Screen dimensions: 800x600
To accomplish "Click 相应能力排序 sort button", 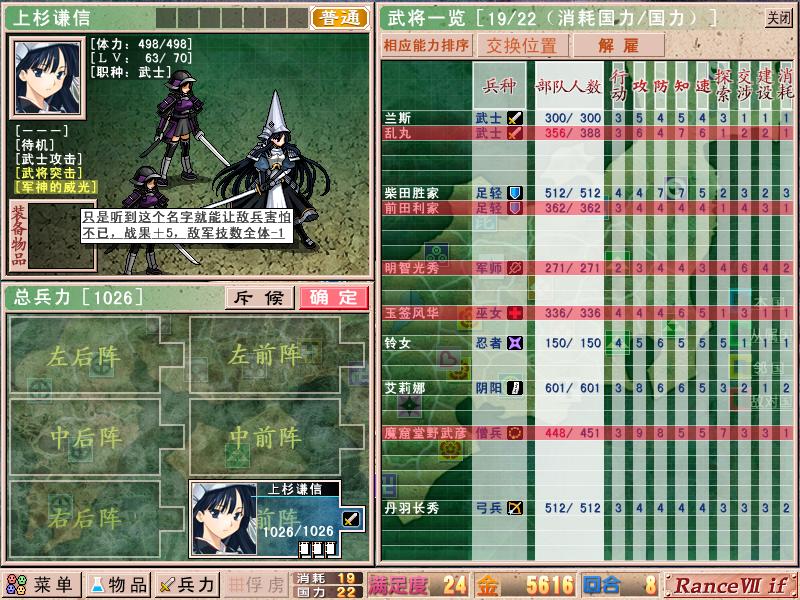I will pyautogui.click(x=427, y=45).
